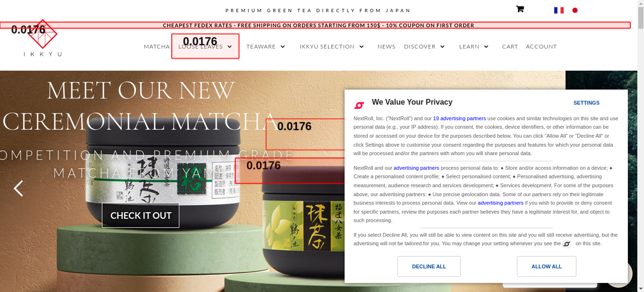
Task: Open the shopping cart icon
Action: click(520, 9)
